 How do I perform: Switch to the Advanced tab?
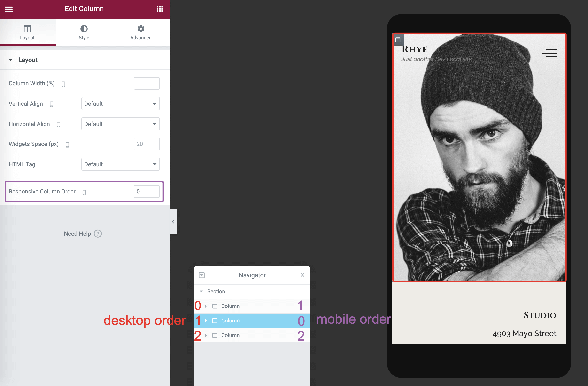pyautogui.click(x=140, y=32)
